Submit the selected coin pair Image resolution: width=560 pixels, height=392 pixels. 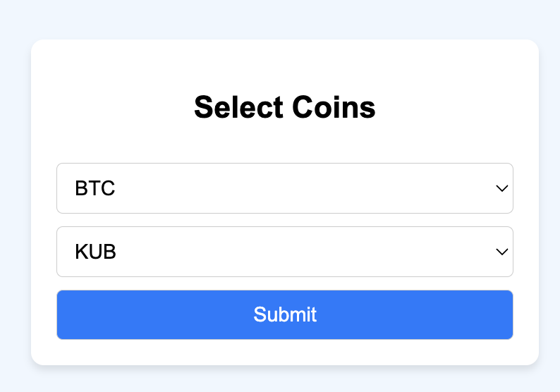284,314
